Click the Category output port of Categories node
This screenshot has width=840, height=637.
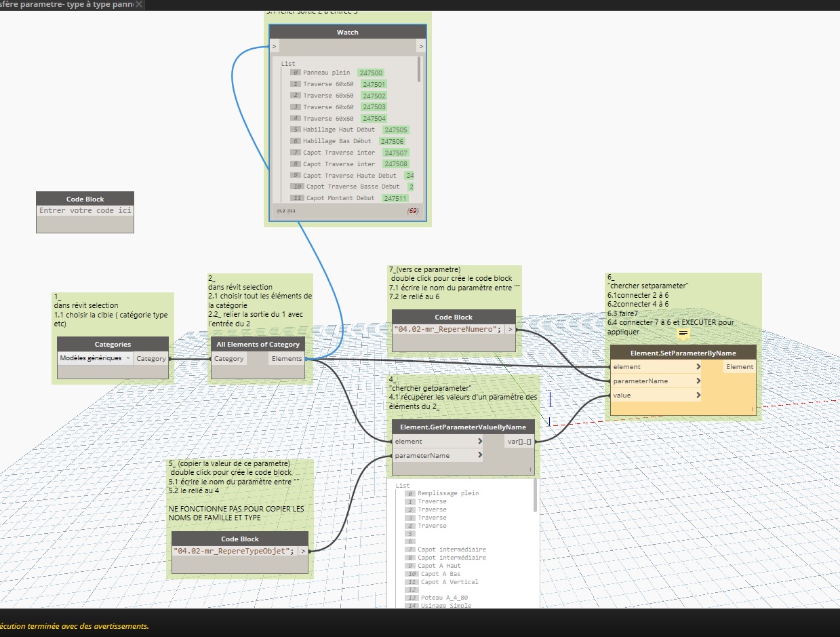point(151,359)
